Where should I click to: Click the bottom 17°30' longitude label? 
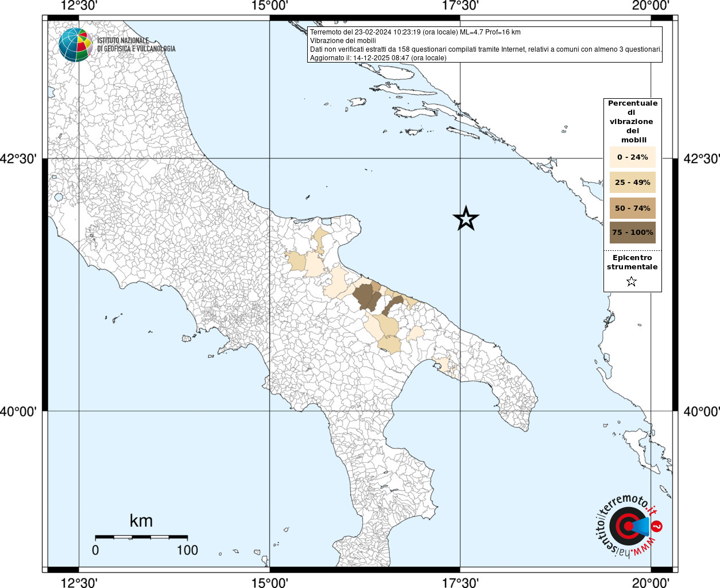pos(460,582)
